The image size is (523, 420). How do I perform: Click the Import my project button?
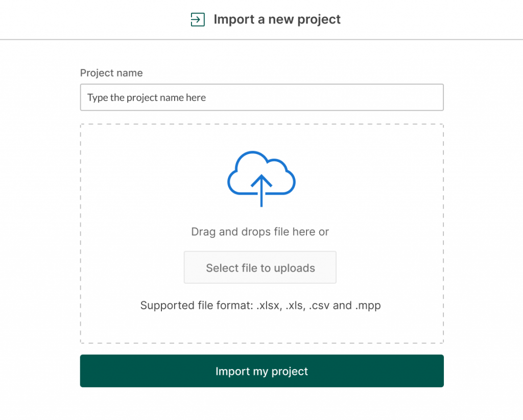tap(262, 371)
